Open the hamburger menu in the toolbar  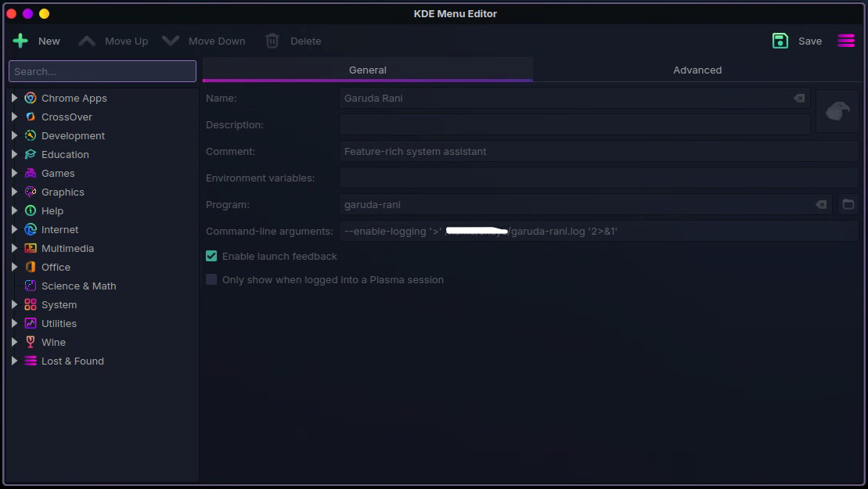[846, 41]
